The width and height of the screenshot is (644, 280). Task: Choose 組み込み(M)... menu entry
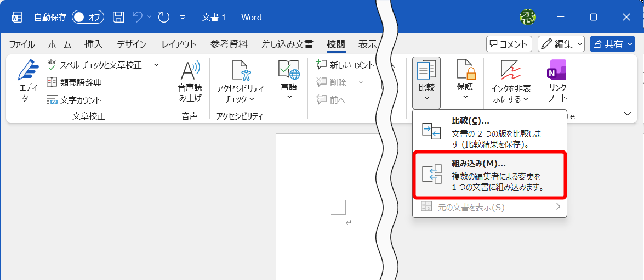[489, 175]
